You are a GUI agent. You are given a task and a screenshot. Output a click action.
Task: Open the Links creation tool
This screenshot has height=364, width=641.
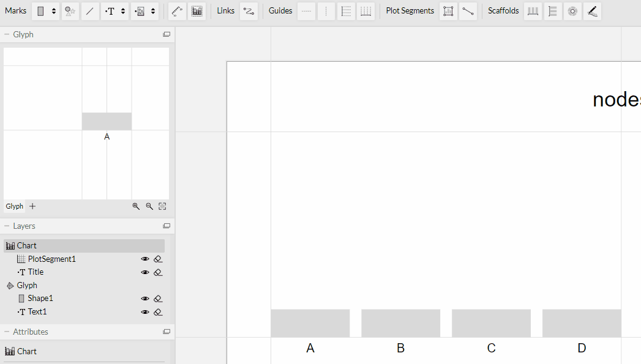pos(249,11)
